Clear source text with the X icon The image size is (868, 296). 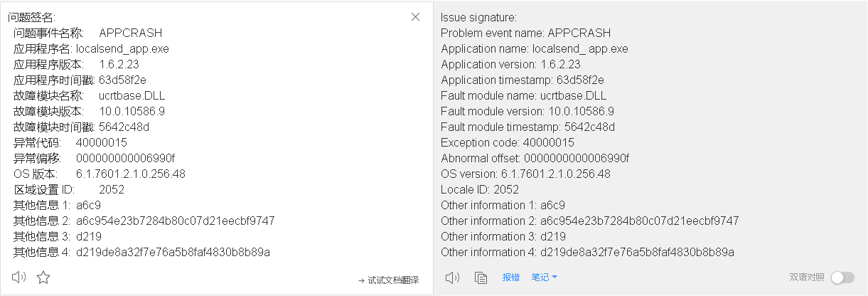coord(416,16)
